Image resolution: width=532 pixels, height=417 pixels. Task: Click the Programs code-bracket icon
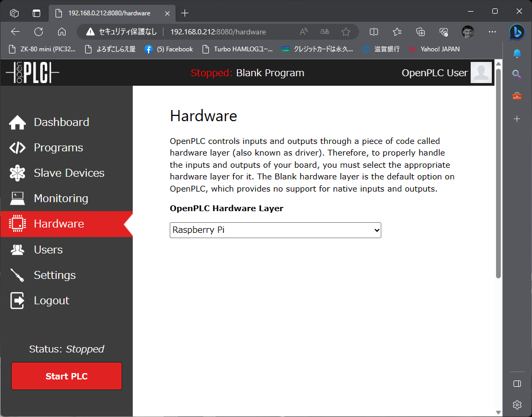17,148
